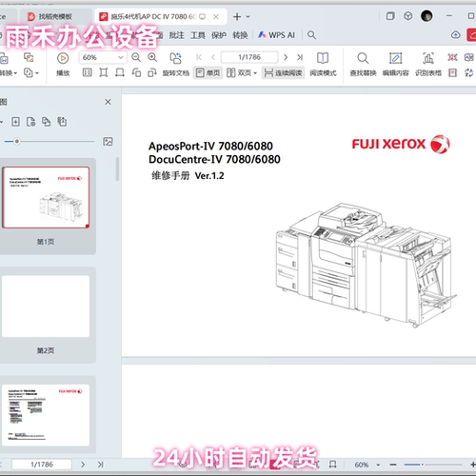The image size is (476, 476).
Task: Open the new tab dropdown arrow beside the plus
Action: 248,16
